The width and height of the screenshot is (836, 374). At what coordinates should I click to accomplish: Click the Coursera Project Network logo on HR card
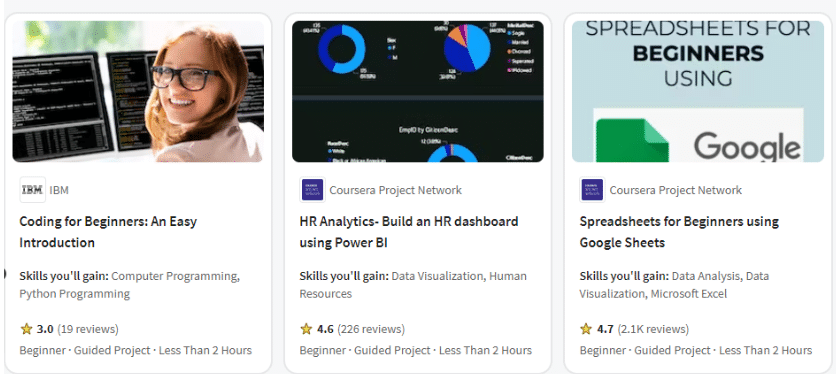click(x=312, y=190)
